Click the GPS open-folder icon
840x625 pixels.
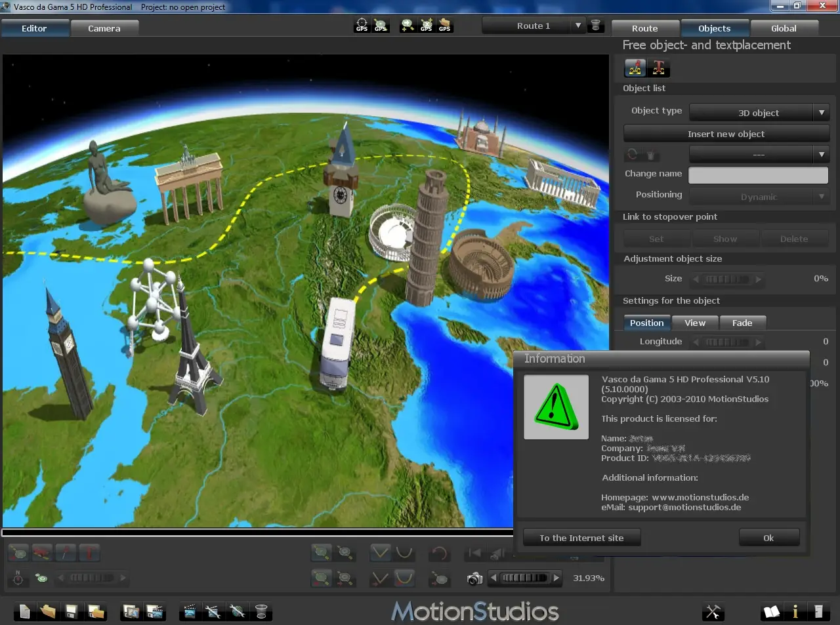445,26
